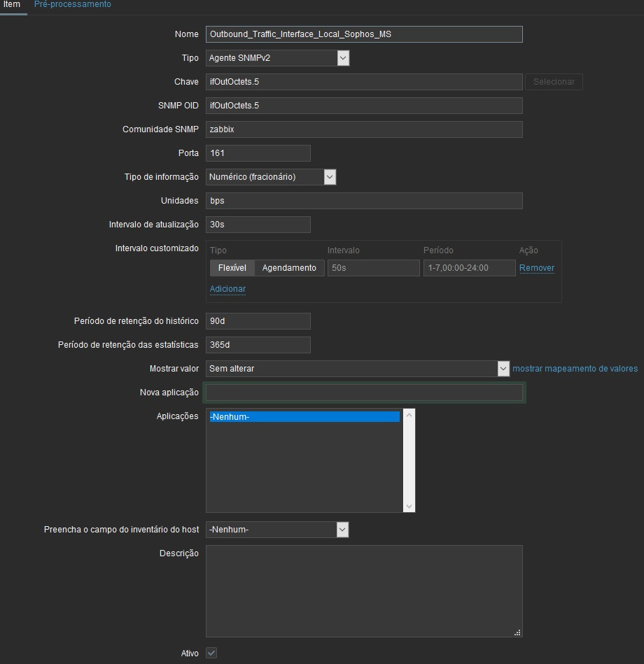Click the Nova aplicação input field
Viewport: 644px width, 664px height.
point(363,393)
